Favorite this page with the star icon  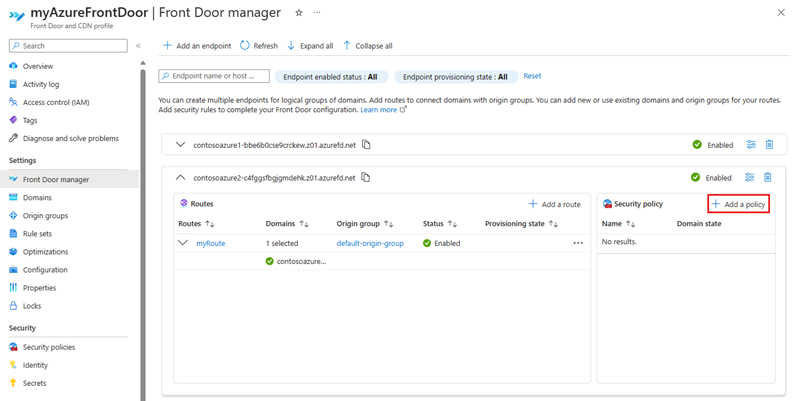(x=299, y=13)
